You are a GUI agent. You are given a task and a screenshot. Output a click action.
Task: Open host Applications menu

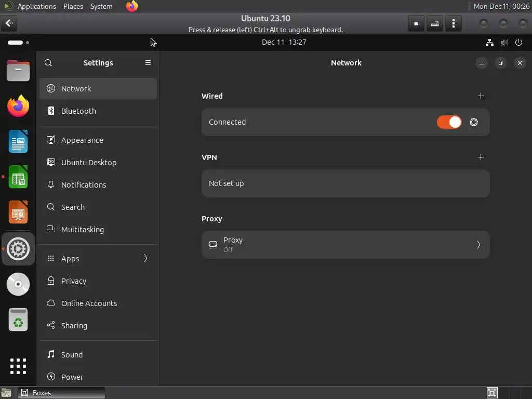(37, 6)
